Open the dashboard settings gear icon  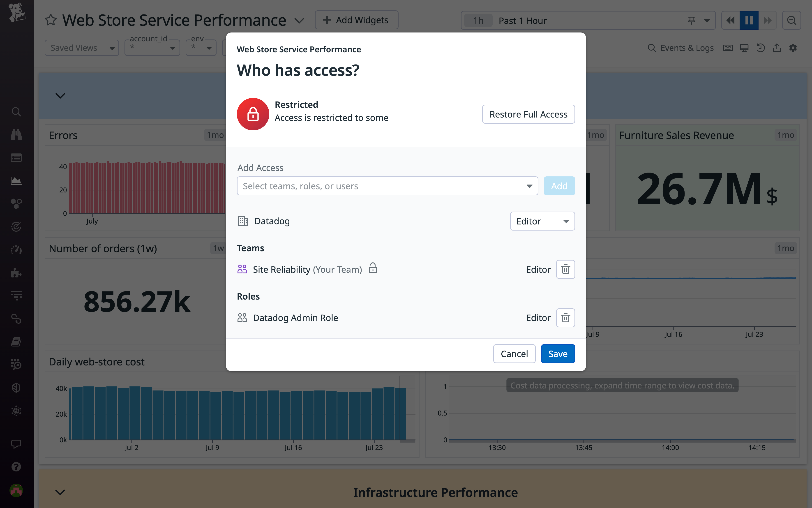(x=793, y=48)
